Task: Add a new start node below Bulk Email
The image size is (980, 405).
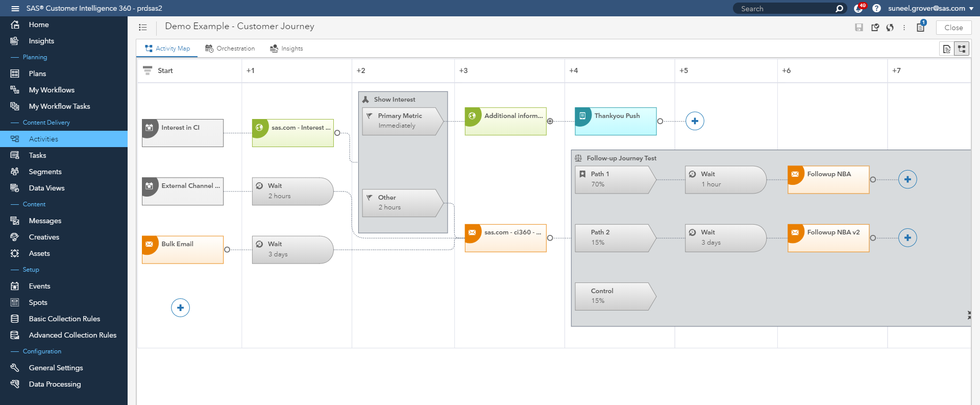Action: coord(180,307)
